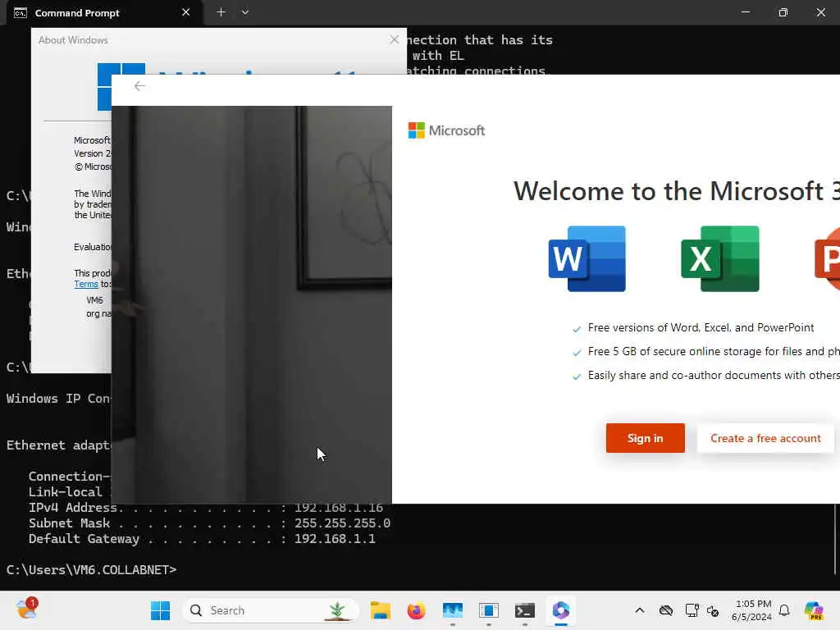840x630 pixels.
Task: Switch to the Terminal taskbar icon
Action: [524, 610]
